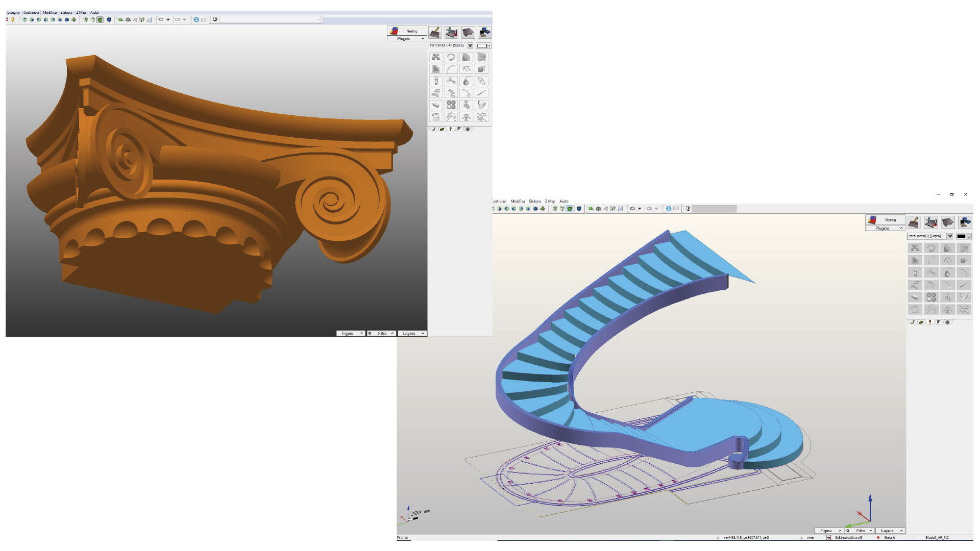Open the slab surface icon in capital window
Screen dimensions: 980x551
point(468,33)
